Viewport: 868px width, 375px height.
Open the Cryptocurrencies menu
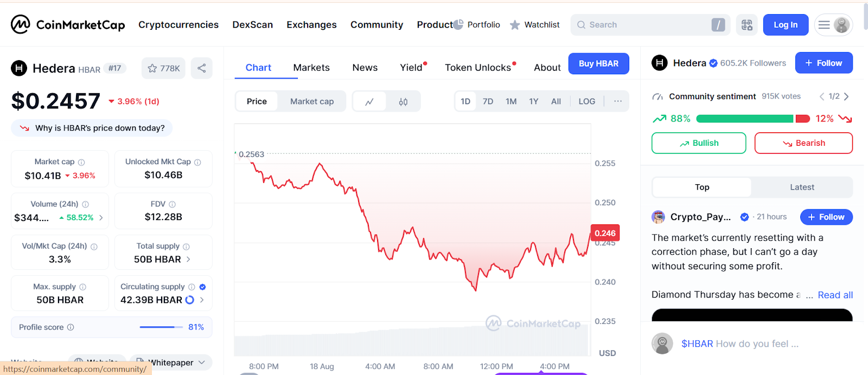[x=178, y=25]
